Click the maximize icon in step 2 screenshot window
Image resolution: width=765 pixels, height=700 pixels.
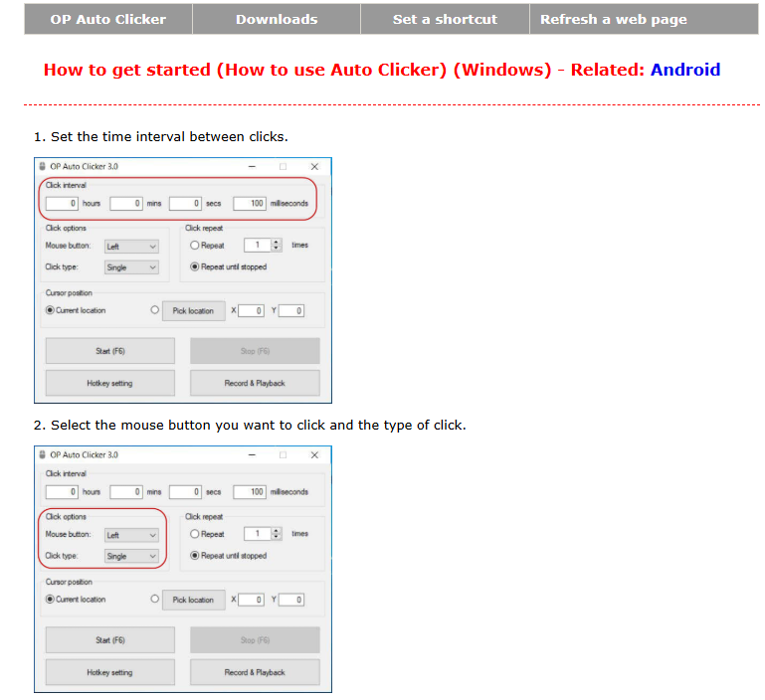[x=283, y=454]
